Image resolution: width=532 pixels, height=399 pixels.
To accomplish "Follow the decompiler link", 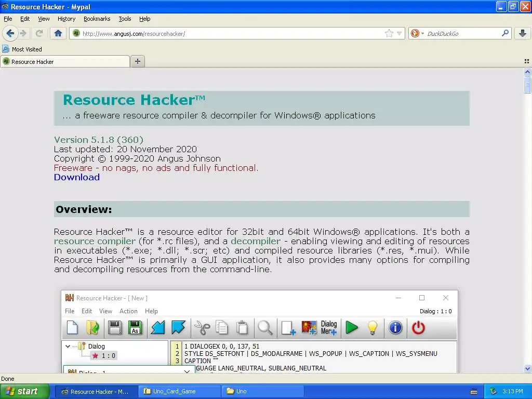I will coord(256,241).
